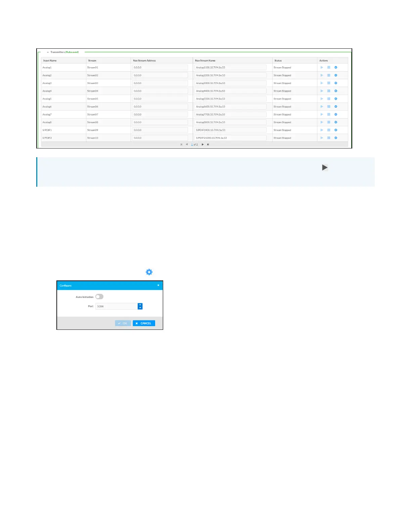The image size is (411, 532).
Task: Edit Nax Stream Address for Analog4
Action: click(160, 91)
